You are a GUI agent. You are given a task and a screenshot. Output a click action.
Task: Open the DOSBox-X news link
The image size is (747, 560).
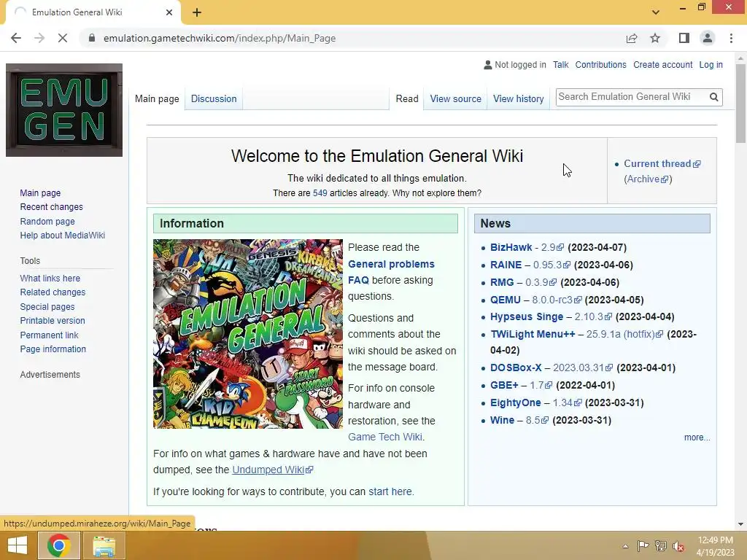coord(516,367)
